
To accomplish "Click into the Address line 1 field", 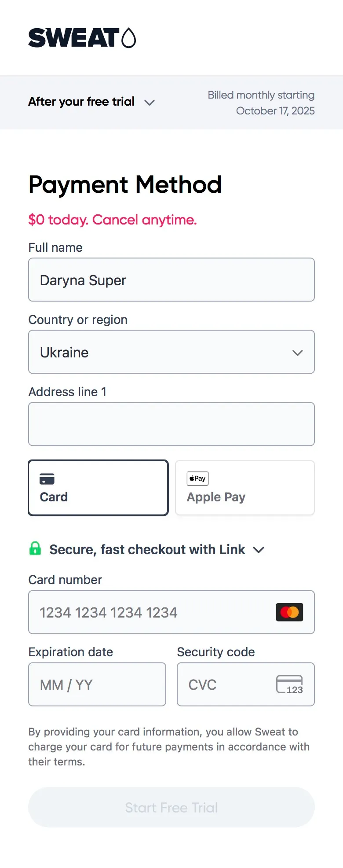I will 171,424.
